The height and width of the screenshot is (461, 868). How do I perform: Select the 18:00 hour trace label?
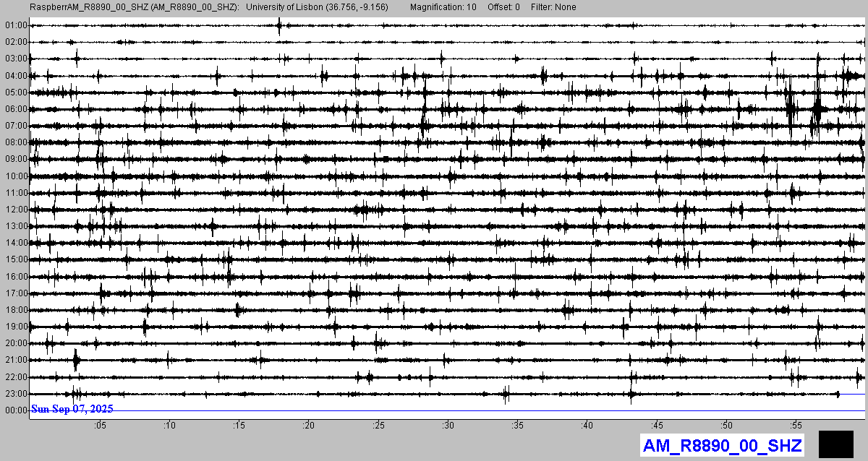[15, 310]
